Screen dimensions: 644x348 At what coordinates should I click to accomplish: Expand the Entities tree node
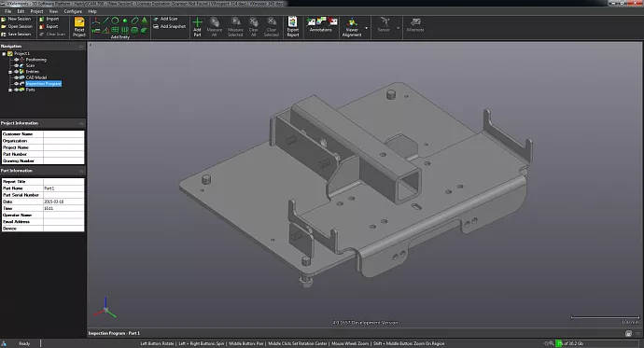[x=10, y=72]
